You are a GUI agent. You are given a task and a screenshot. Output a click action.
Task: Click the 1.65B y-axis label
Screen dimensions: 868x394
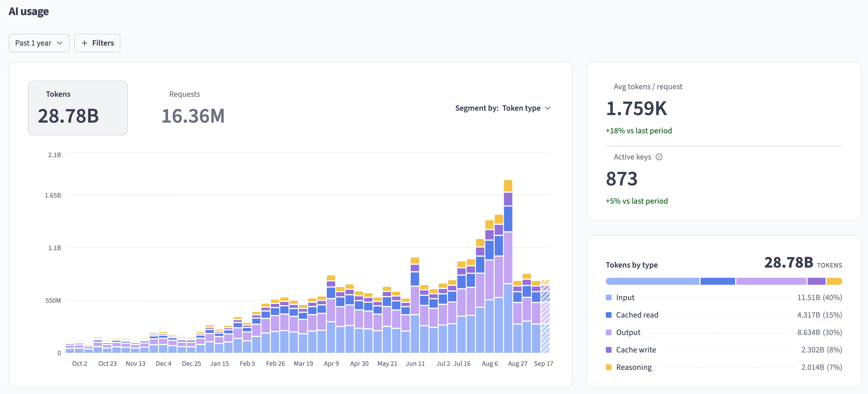click(53, 195)
